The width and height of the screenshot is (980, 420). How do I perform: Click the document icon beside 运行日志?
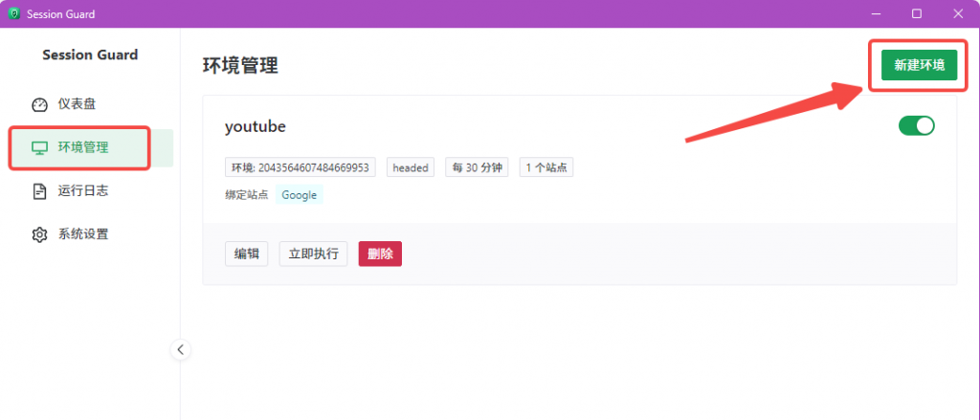(x=39, y=190)
